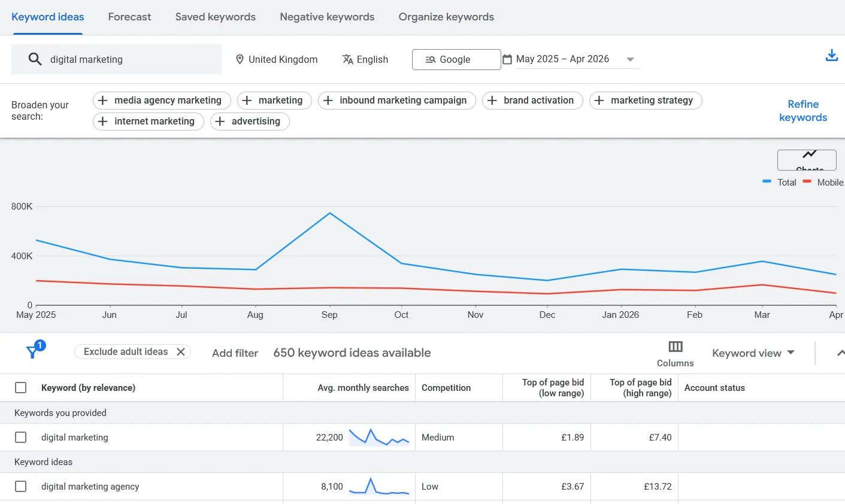The image size is (845, 504).
Task: Open the Charts toggle button
Action: [807, 160]
